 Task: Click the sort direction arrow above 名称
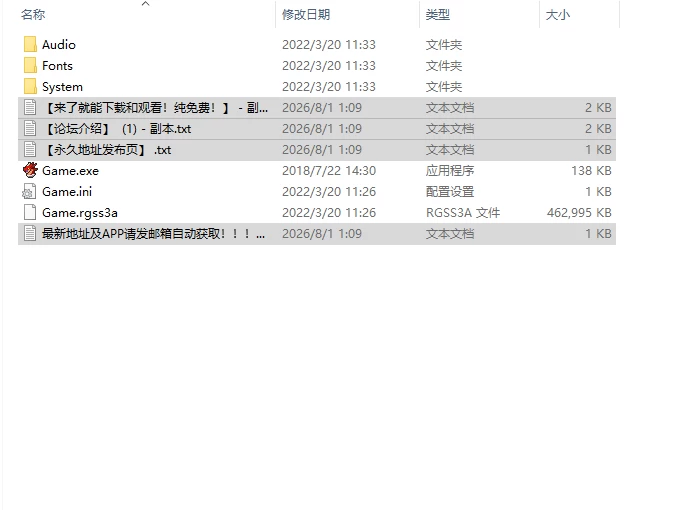(x=145, y=4)
